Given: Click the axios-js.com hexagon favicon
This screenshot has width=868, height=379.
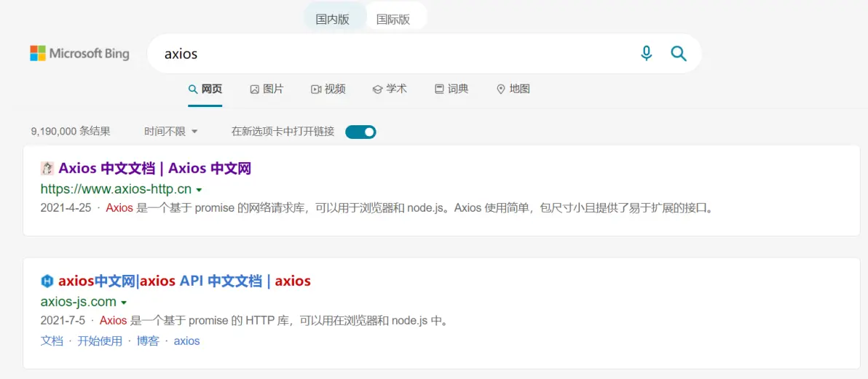Looking at the screenshot, I should pos(47,282).
